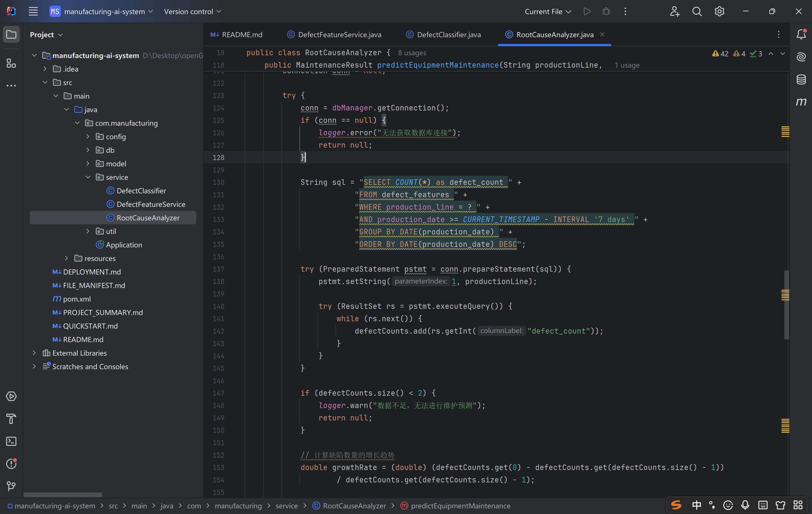Open the Database tool window
Screen dimensions: 812x514
point(801,79)
